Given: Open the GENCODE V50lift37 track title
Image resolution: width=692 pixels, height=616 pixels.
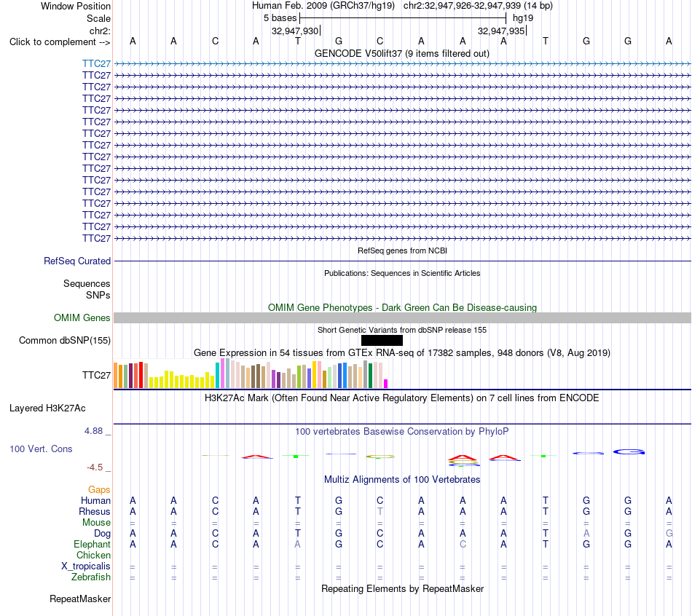Looking at the screenshot, I should (401, 54).
